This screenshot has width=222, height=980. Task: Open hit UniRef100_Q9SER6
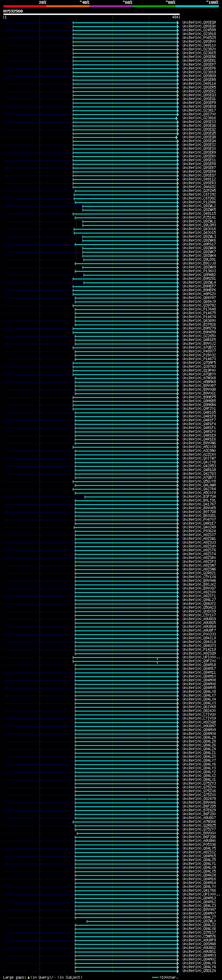pos(199,57)
